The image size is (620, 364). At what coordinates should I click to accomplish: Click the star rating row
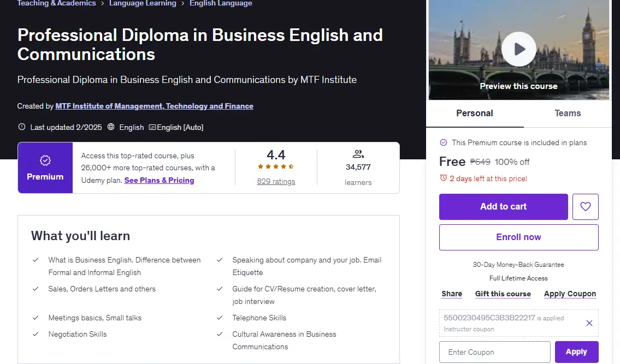[276, 166]
